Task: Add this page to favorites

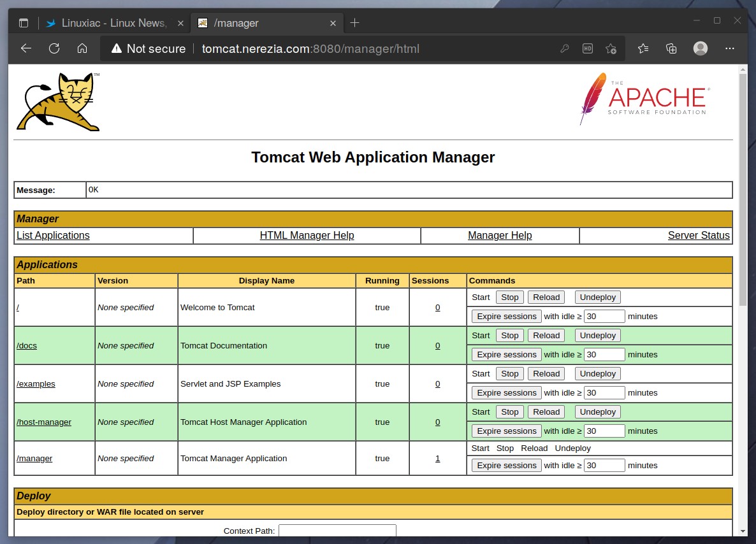Action: (611, 48)
